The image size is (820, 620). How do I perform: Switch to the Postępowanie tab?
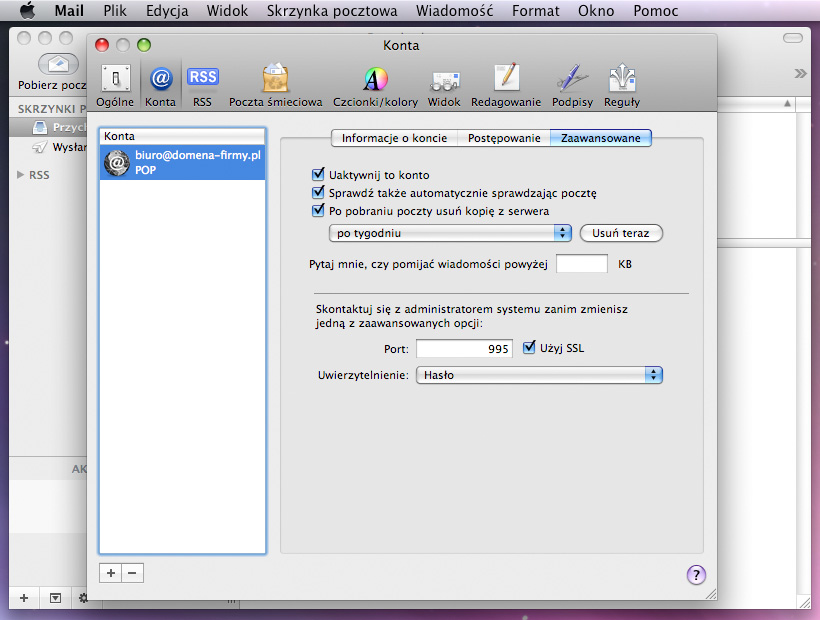[x=504, y=138]
